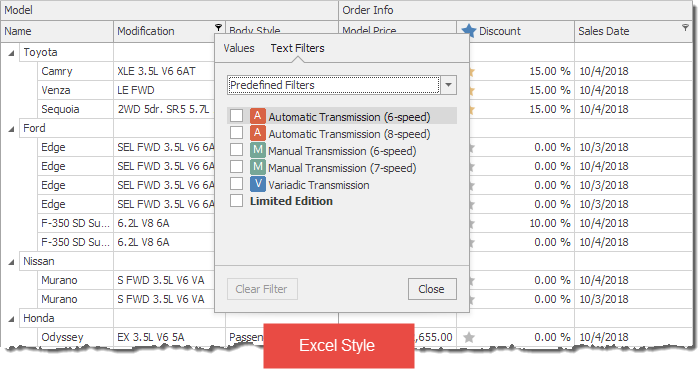The image size is (698, 374).
Task: Select the Odyssey row name cell
Action: [x=75, y=337]
